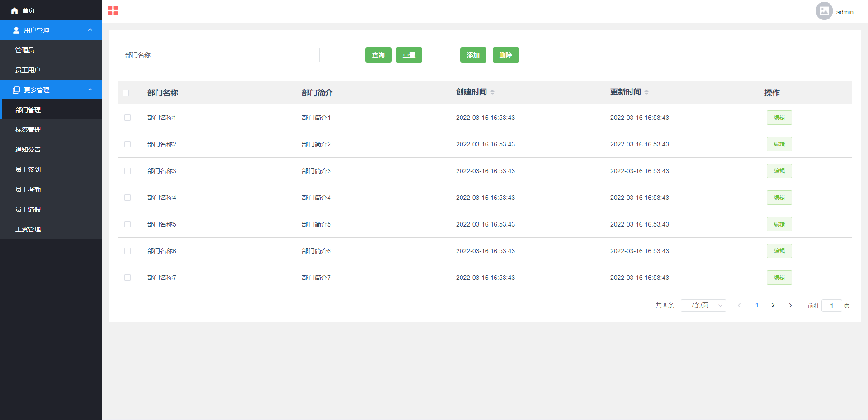Click the red grid menu icon
The height and width of the screenshot is (420, 868).
tap(113, 11)
